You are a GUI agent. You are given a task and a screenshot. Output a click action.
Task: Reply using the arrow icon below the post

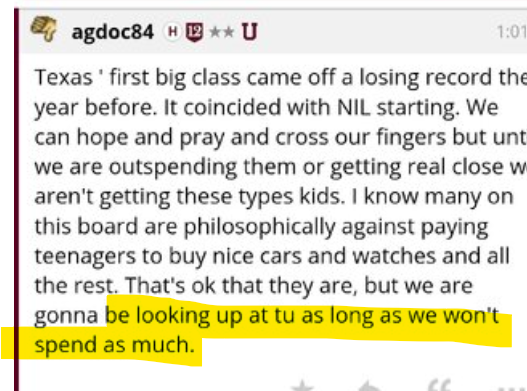tap(370, 386)
